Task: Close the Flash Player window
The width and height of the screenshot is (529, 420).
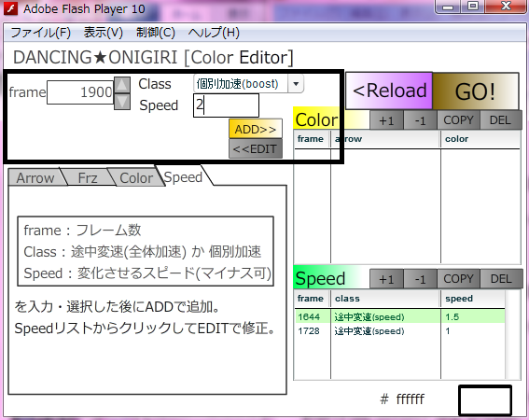Action: [506, 7]
